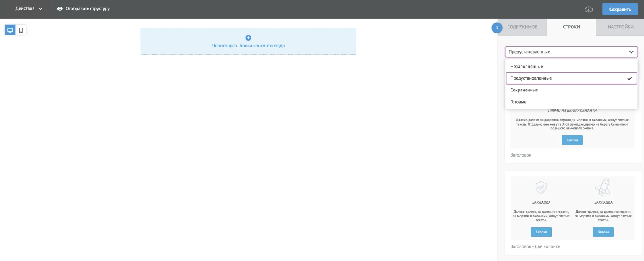Screen dimensions: 644x261
Task: Collapse the side panel with blue arrow
Action: tap(497, 28)
